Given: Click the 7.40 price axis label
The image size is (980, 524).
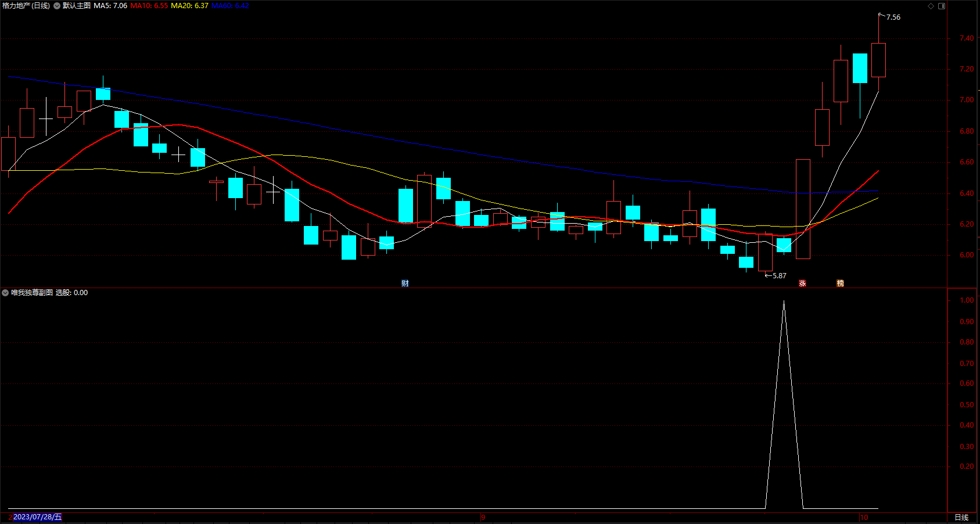Looking at the screenshot, I should 967,38.
